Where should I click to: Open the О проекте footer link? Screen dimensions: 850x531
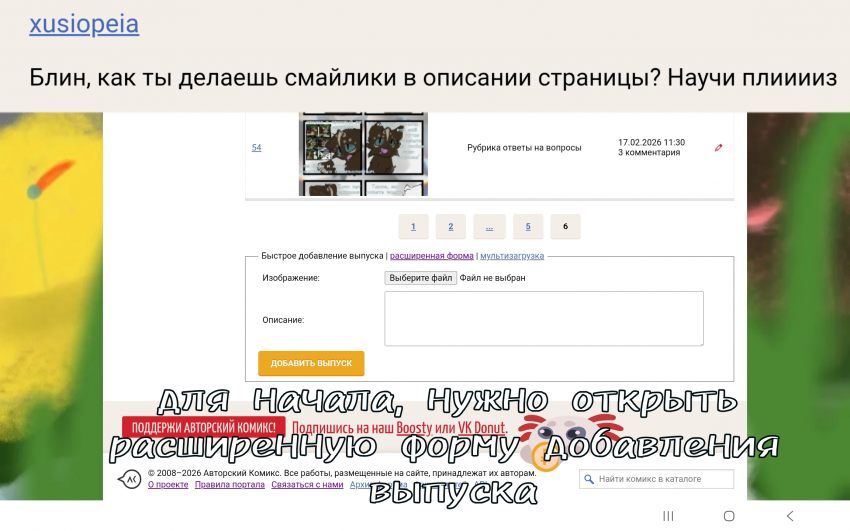point(168,484)
